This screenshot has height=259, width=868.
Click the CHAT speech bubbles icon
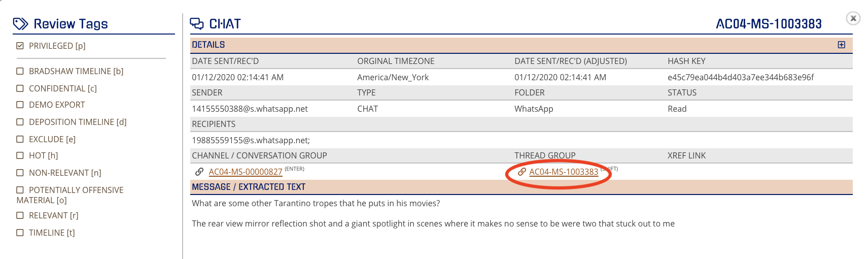(196, 23)
